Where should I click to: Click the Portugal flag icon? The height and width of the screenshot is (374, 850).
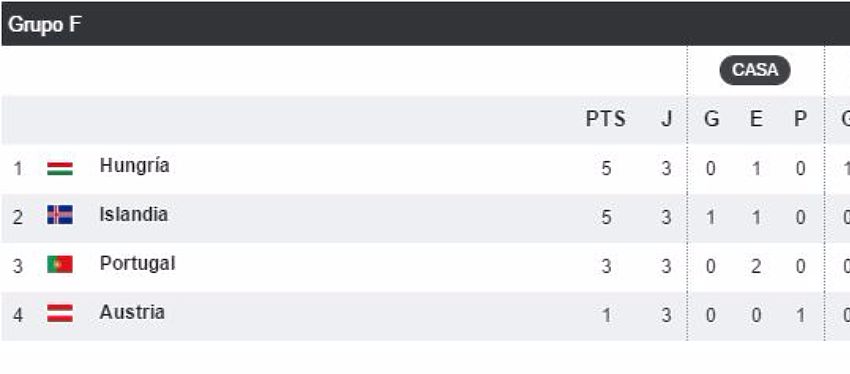[60, 265]
